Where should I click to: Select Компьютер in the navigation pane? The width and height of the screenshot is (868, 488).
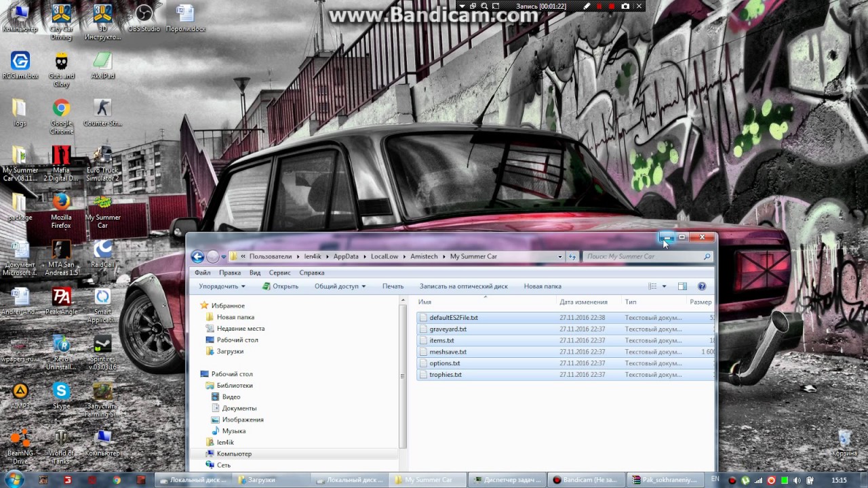[234, 453]
